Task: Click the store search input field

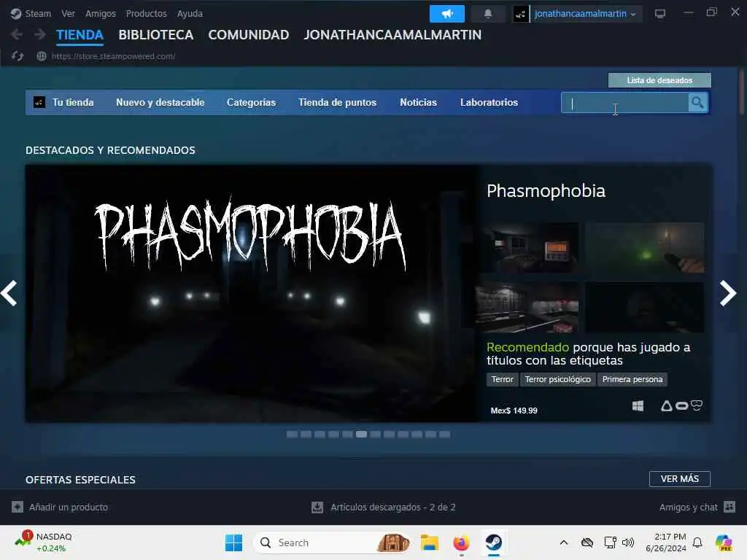Action: click(x=625, y=103)
